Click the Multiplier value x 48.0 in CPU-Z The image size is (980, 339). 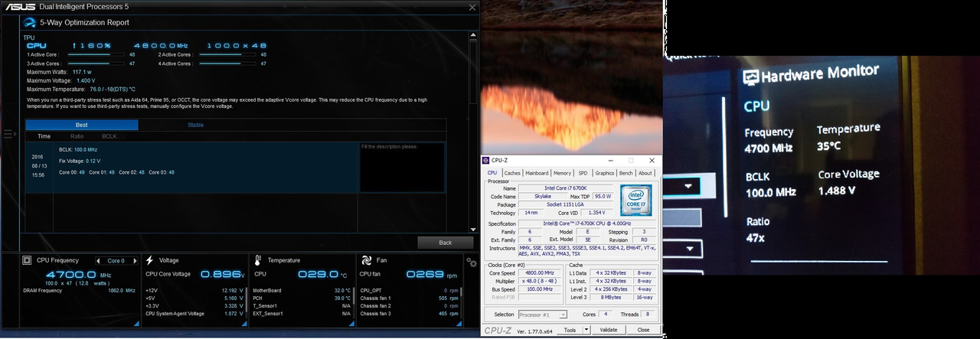pyautogui.click(x=541, y=281)
